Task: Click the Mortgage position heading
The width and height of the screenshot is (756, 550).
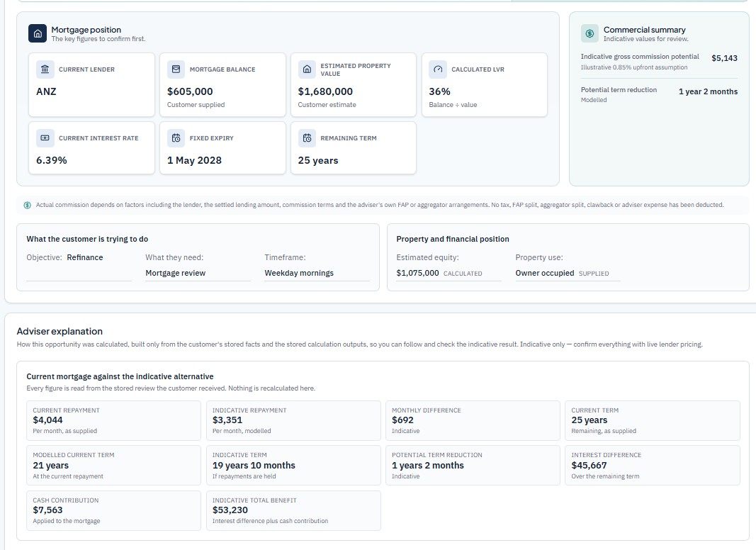Action: pyautogui.click(x=86, y=30)
